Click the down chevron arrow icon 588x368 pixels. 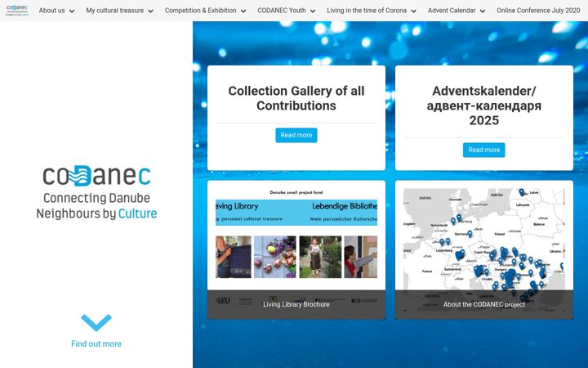(x=96, y=322)
